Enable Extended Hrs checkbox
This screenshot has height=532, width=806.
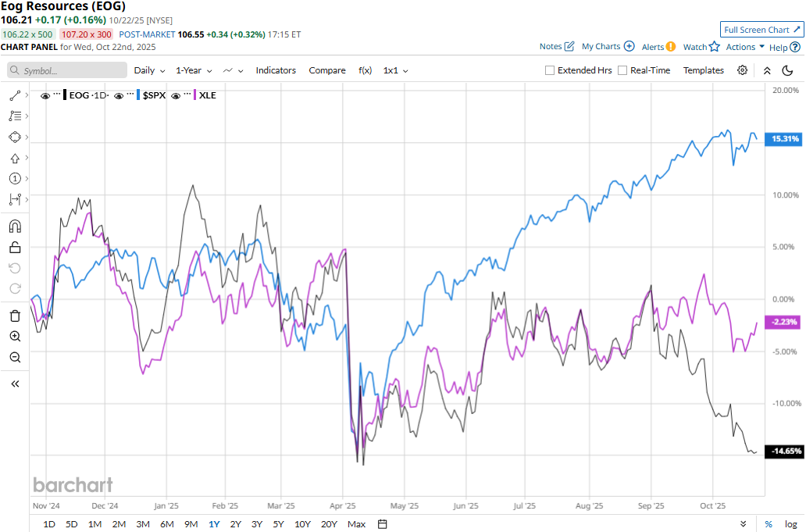(550, 70)
